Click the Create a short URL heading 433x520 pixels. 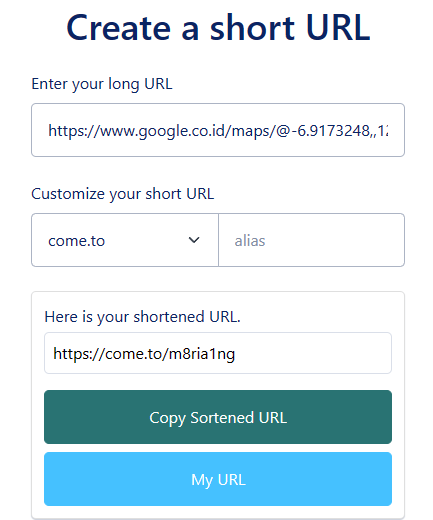click(218, 28)
